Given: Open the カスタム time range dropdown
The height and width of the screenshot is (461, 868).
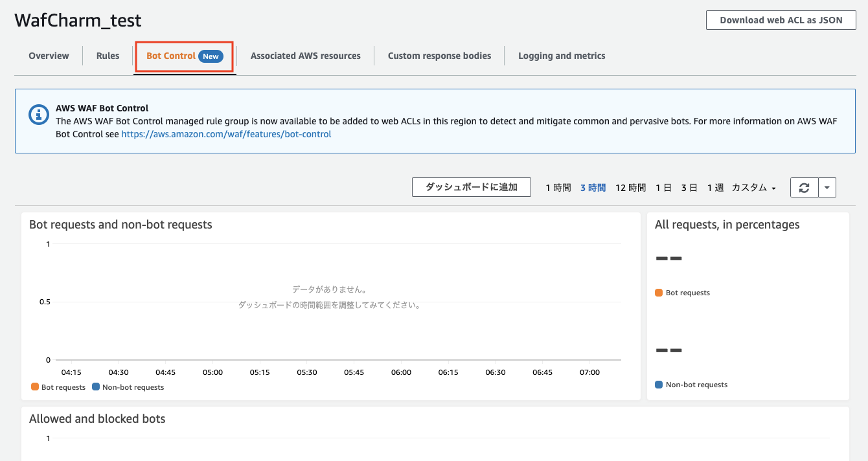Looking at the screenshot, I should [753, 188].
